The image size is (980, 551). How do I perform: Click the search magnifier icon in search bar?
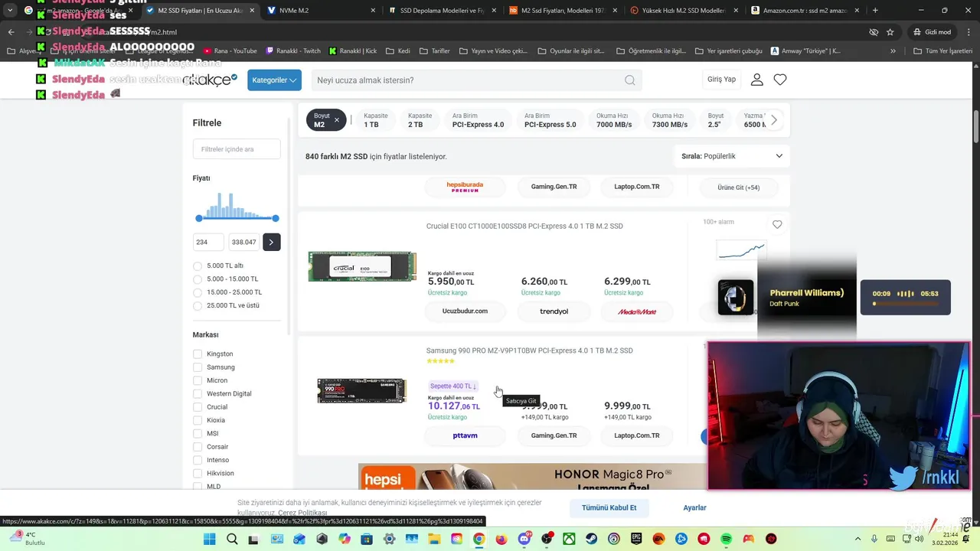pos(629,80)
